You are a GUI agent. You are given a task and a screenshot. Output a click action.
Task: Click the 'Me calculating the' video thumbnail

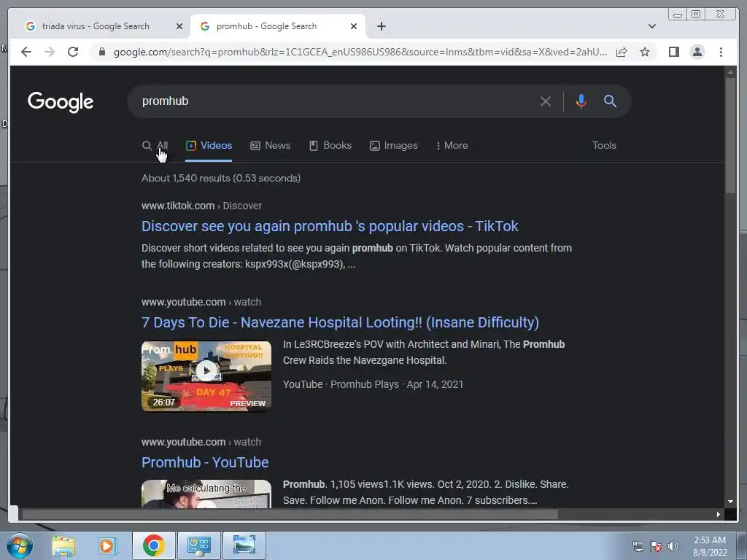pyautogui.click(x=206, y=494)
